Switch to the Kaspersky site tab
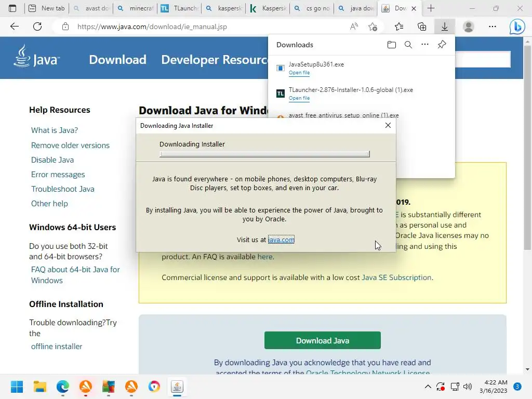This screenshot has height=399, width=532. [x=268, y=8]
